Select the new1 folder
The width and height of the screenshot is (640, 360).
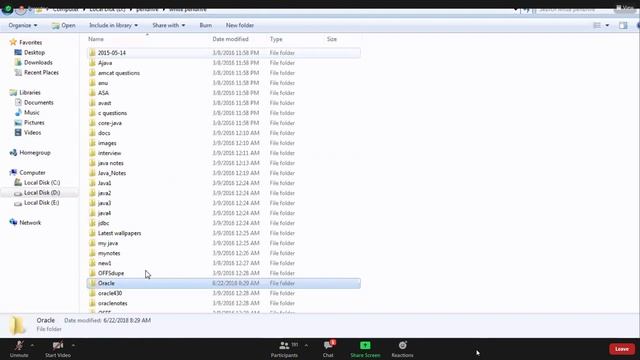(x=224, y=263)
